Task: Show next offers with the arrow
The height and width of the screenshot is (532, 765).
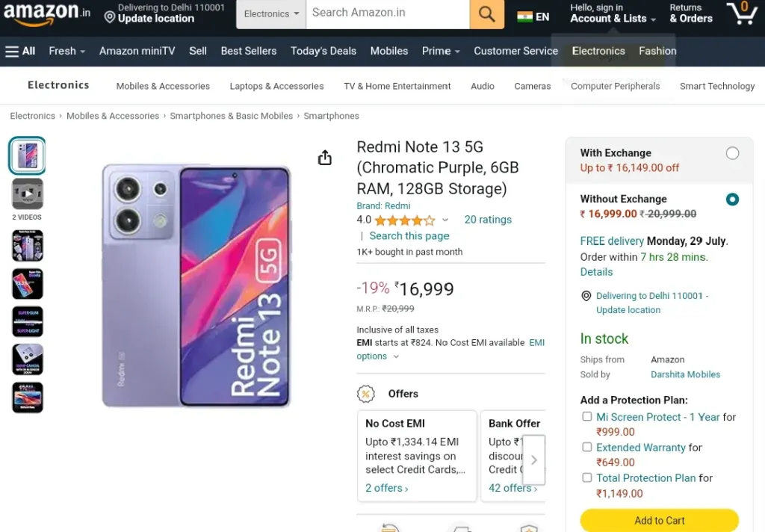Action: 533,460
